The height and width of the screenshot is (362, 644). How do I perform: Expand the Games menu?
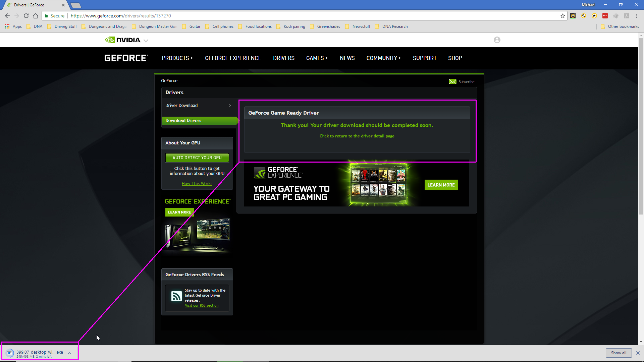(317, 58)
